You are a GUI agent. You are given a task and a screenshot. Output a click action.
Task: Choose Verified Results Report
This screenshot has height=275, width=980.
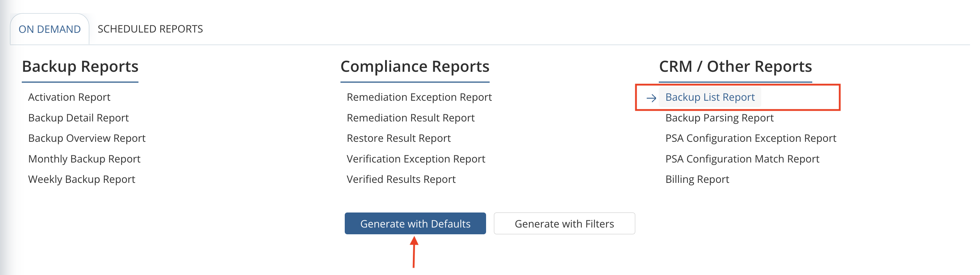401,179
